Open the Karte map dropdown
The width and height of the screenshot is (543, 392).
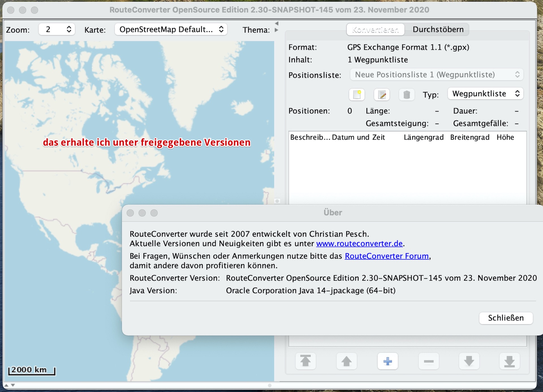(x=171, y=29)
